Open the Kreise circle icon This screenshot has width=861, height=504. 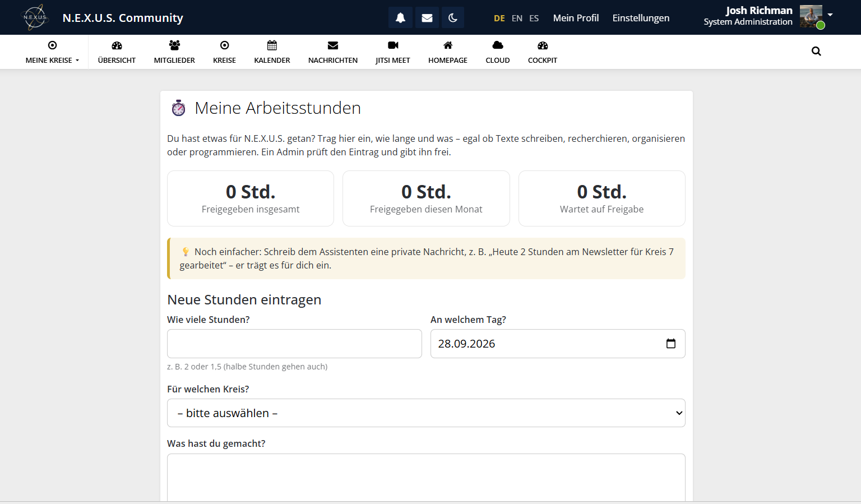(224, 45)
